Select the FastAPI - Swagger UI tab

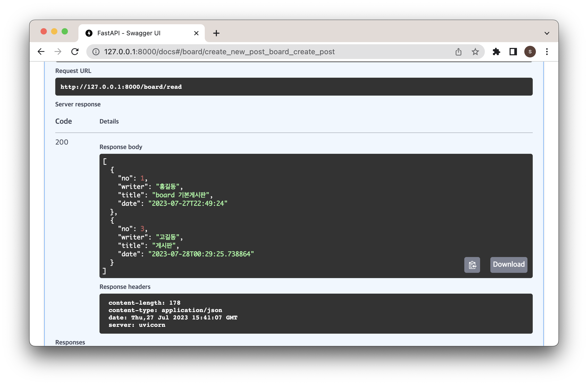(x=129, y=33)
